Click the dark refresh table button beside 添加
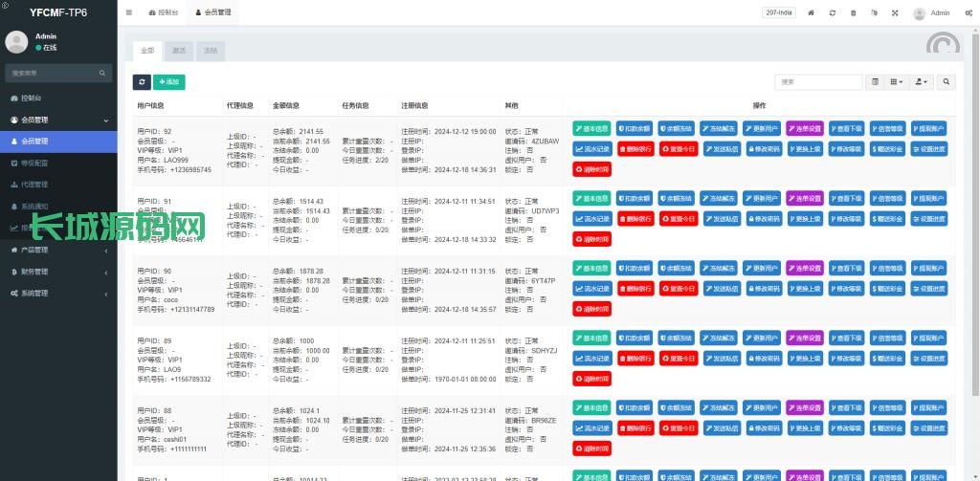The width and height of the screenshot is (980, 481). [x=142, y=82]
